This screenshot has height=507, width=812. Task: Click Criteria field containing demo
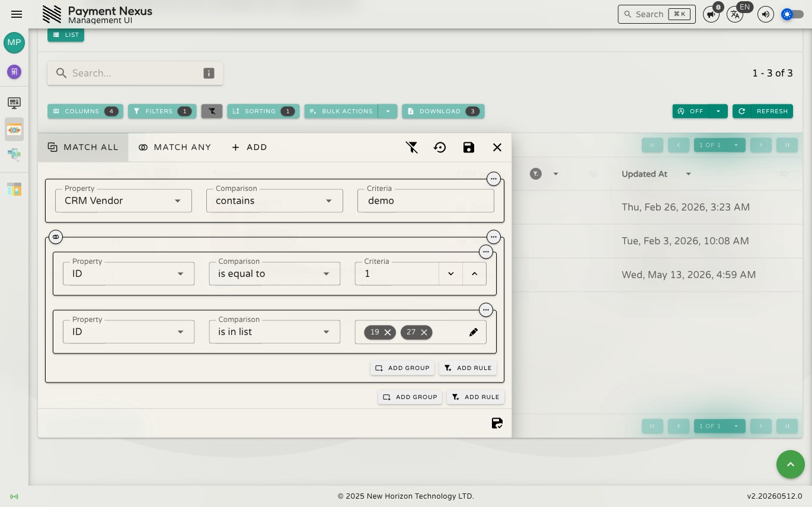[x=426, y=200]
